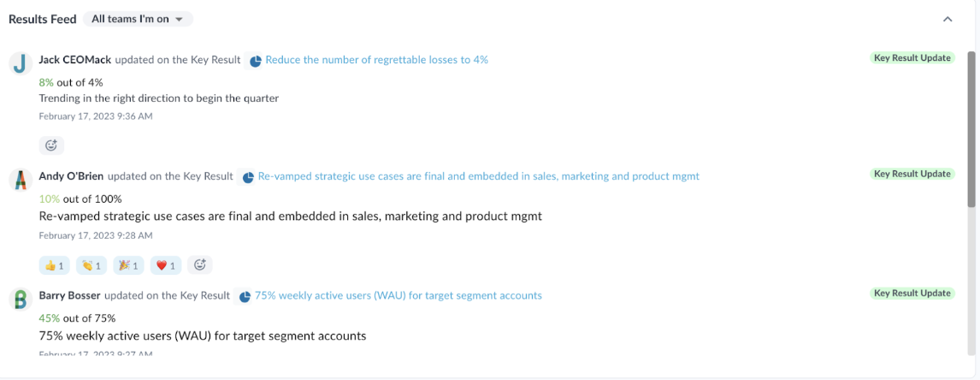Open the All teams I'm on dropdown
The image size is (980, 380).
click(139, 19)
